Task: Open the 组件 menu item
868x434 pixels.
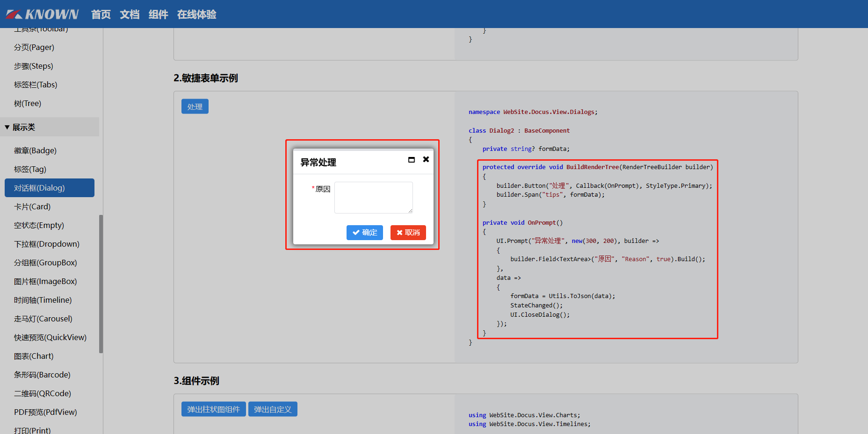Action: [158, 14]
